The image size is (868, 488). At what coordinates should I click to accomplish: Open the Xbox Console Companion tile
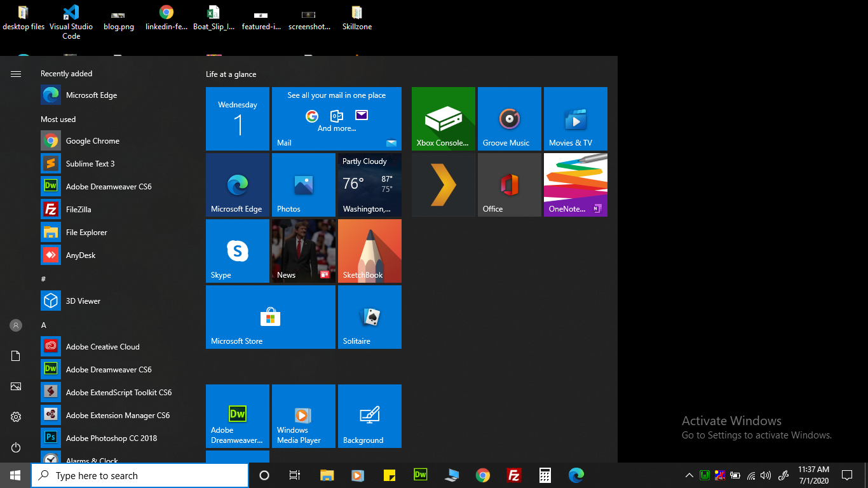[x=443, y=119]
